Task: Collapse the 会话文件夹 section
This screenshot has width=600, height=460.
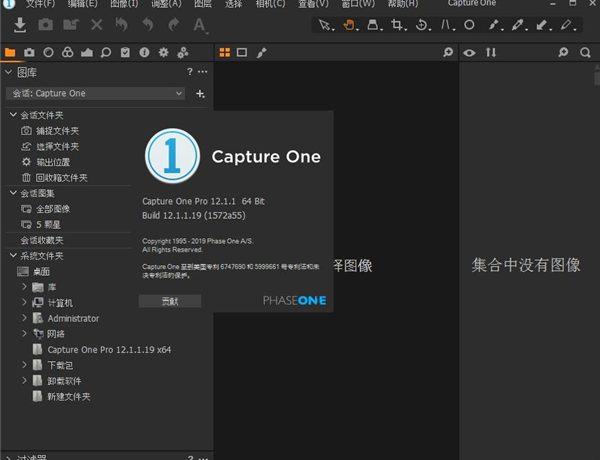Action: (13, 115)
